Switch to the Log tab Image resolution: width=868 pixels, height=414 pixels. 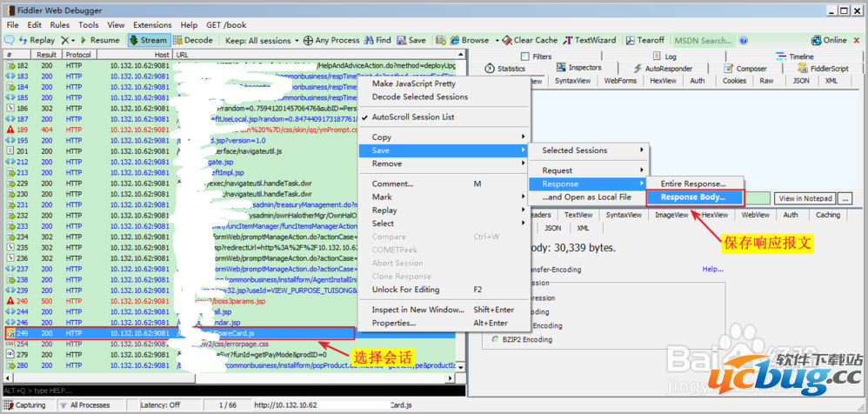coord(664,56)
